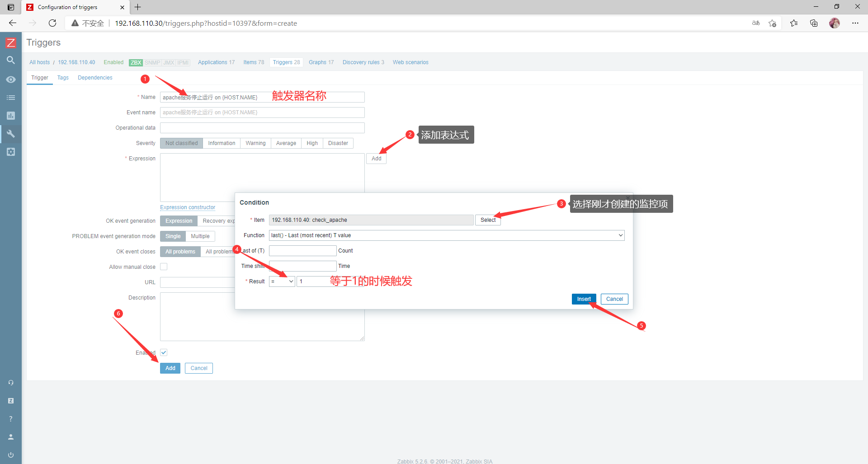Open Applications 17 link

216,62
